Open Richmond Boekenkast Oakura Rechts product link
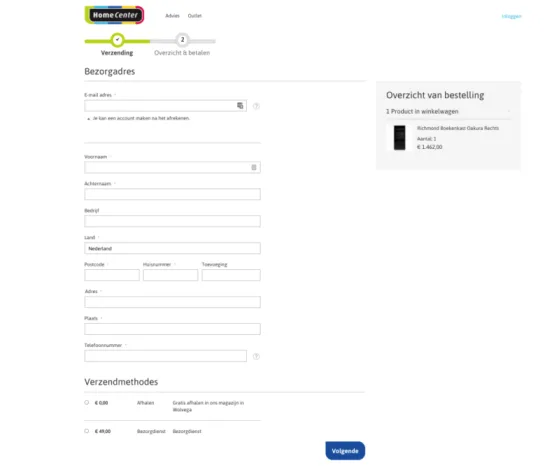Screen dimensions: 559x470 pyautogui.click(x=458, y=128)
